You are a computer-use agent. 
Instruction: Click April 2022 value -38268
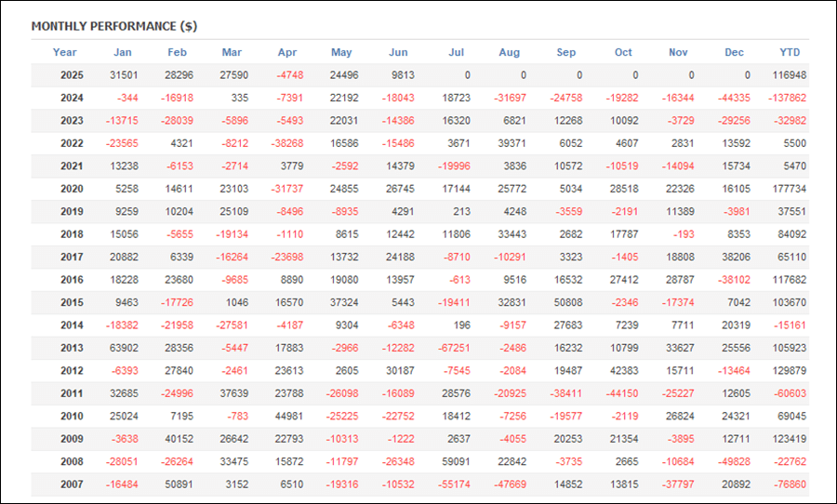pyautogui.click(x=287, y=143)
